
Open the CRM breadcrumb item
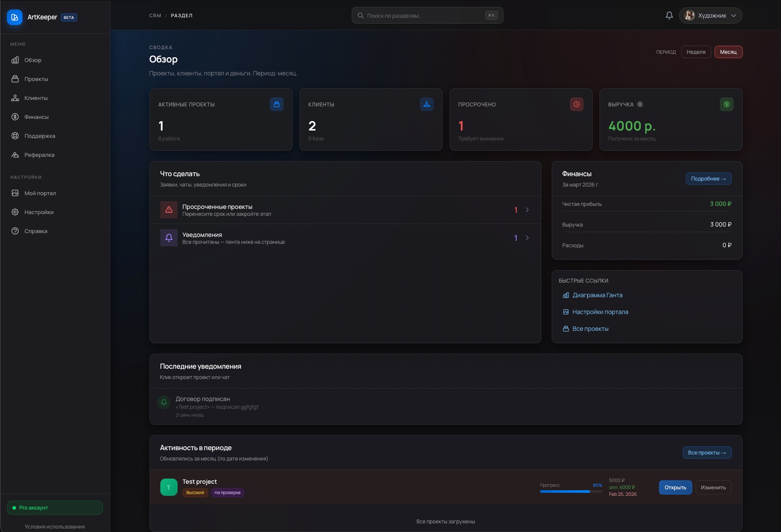[x=154, y=15]
